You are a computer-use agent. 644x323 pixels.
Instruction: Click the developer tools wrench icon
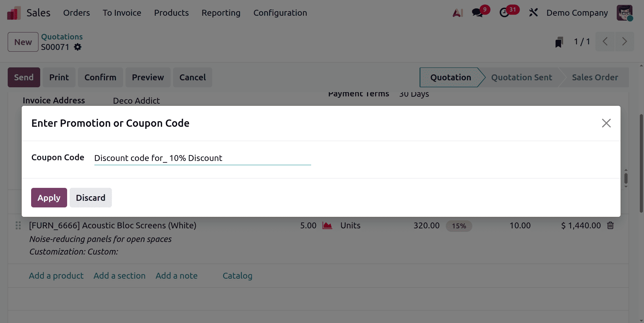(x=533, y=12)
